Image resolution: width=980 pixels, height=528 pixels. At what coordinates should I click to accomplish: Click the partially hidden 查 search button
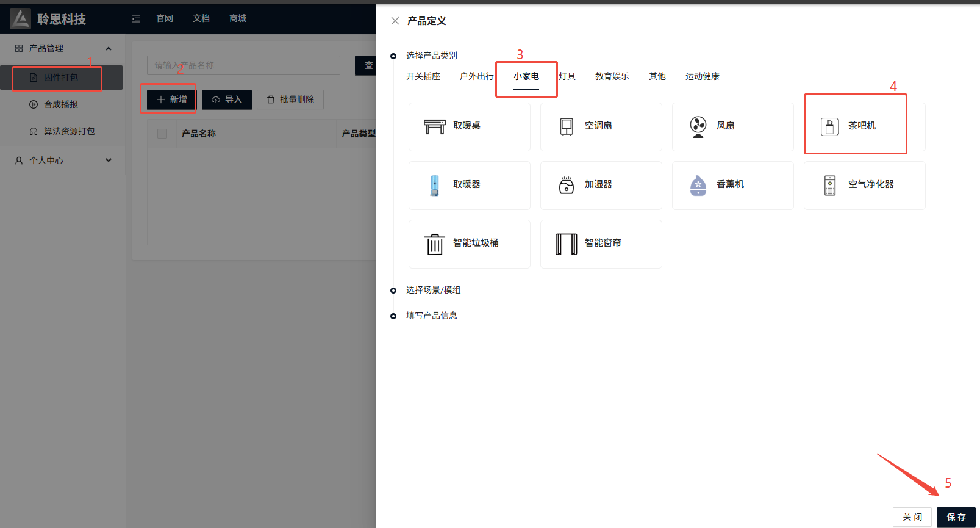365,65
